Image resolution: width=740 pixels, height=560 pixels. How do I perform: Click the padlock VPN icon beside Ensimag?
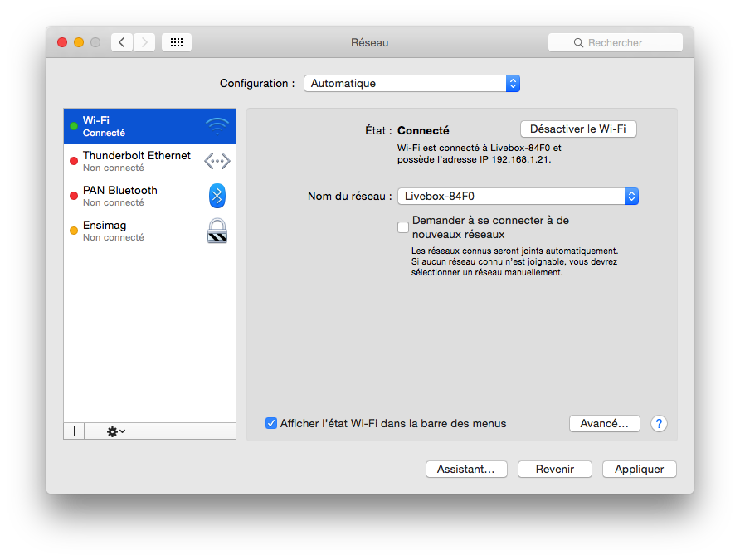pyautogui.click(x=217, y=231)
